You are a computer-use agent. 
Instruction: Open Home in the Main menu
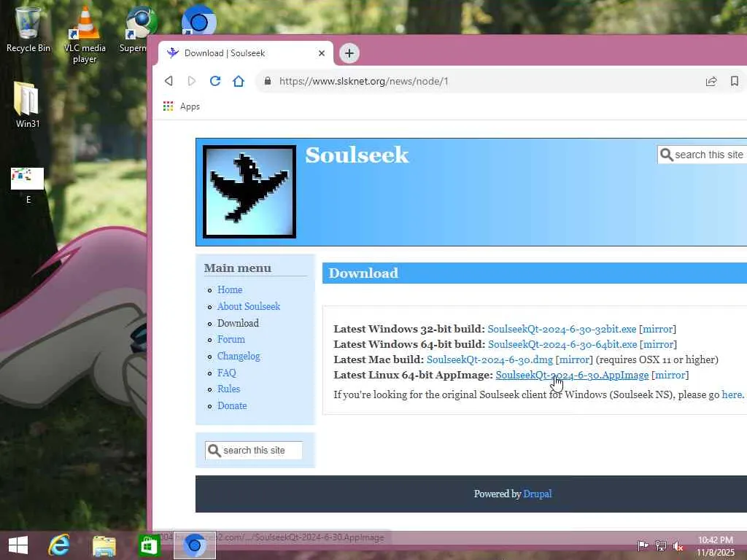[230, 289]
